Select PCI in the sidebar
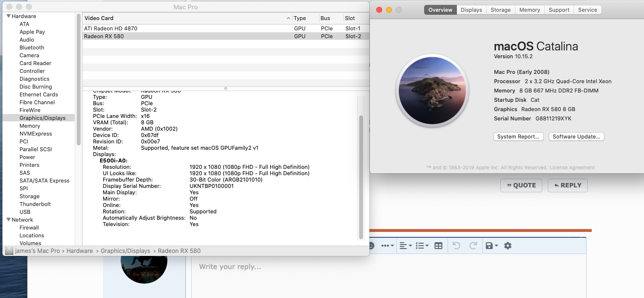Image resolution: width=644 pixels, height=298 pixels. click(24, 141)
